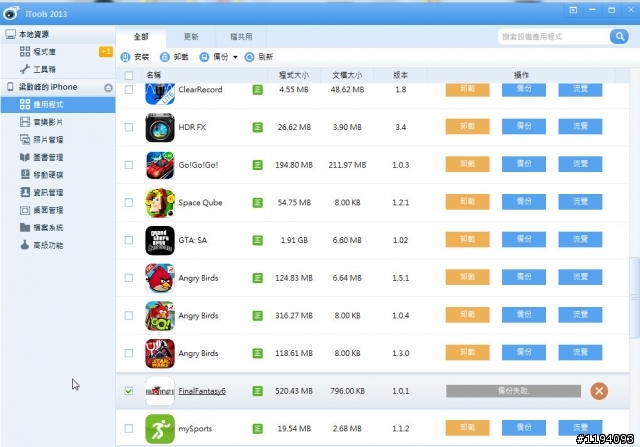Click the Backup (備份) toolbar icon
The height and width of the screenshot is (447, 640).
(x=204, y=57)
